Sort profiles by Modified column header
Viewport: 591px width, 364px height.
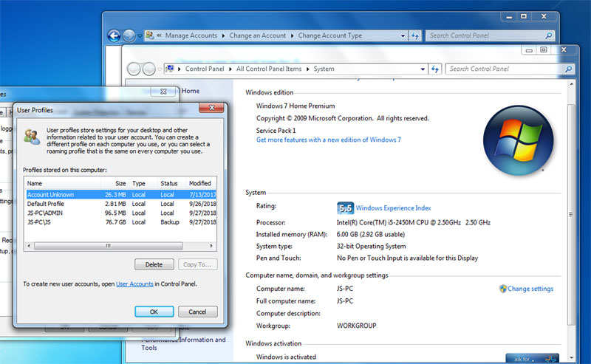point(201,184)
